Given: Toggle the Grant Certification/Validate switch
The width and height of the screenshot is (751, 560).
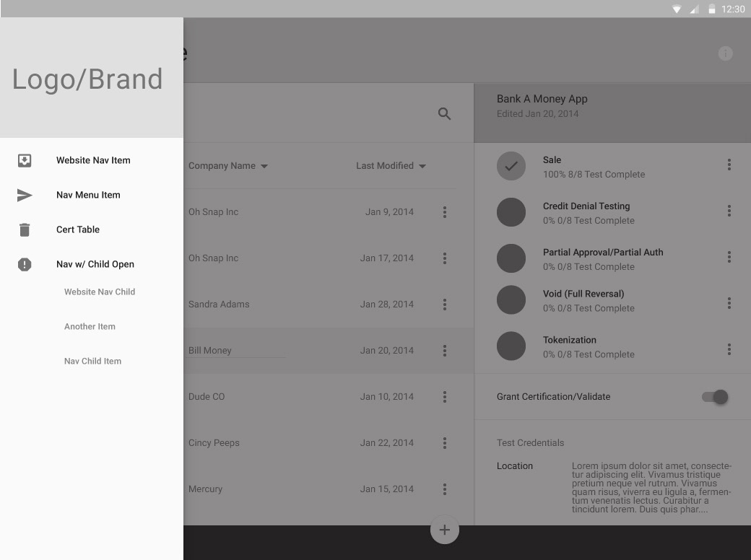Looking at the screenshot, I should tap(715, 397).
